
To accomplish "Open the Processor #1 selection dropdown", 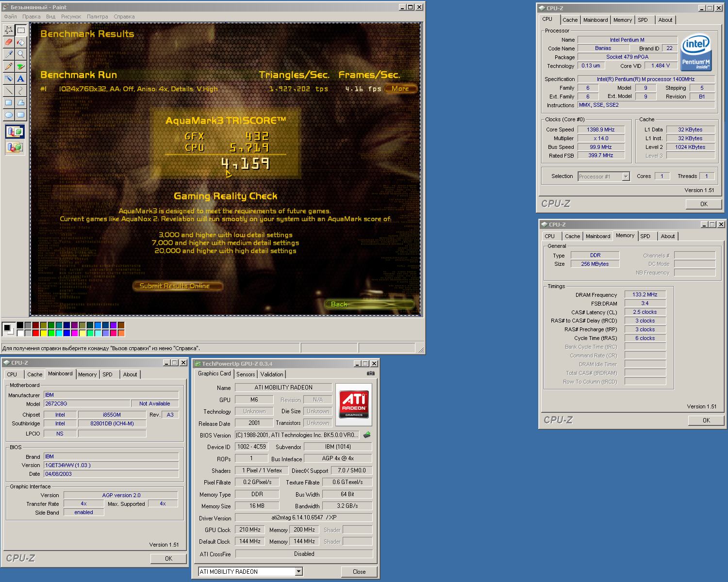I will (604, 177).
